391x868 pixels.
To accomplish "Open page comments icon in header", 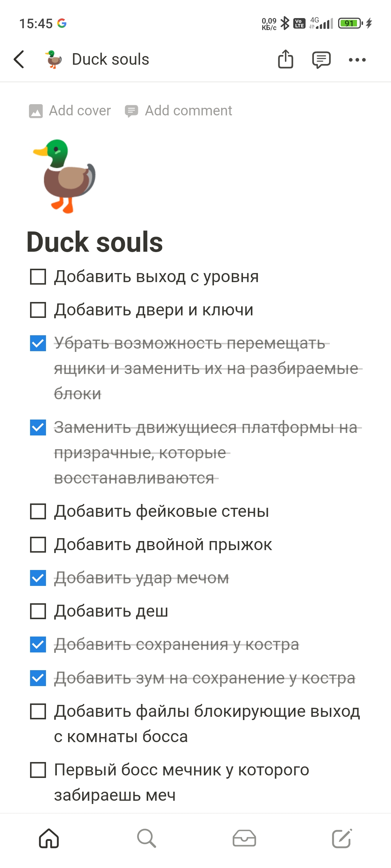I will pyautogui.click(x=321, y=59).
